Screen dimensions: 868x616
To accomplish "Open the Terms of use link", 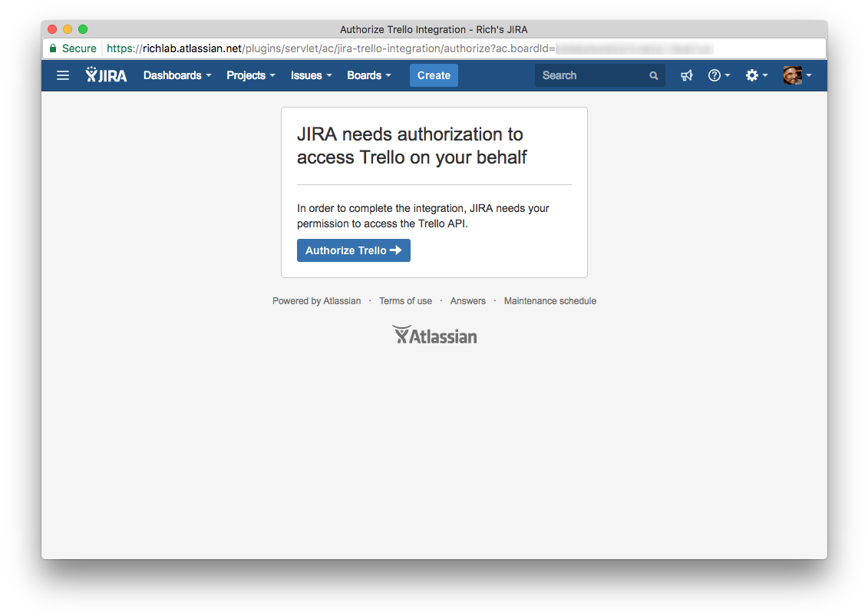I will (x=405, y=301).
